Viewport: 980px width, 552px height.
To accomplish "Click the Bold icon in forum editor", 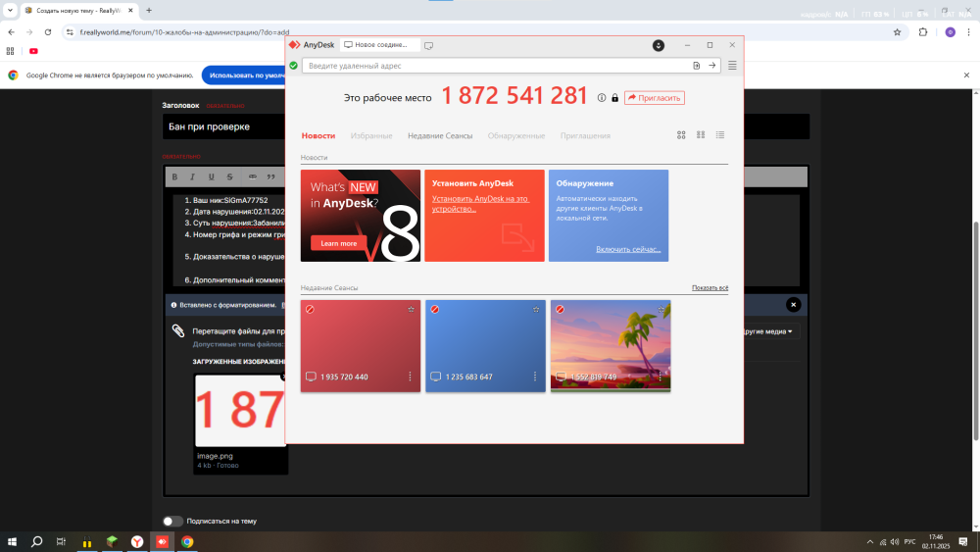I will coord(174,176).
